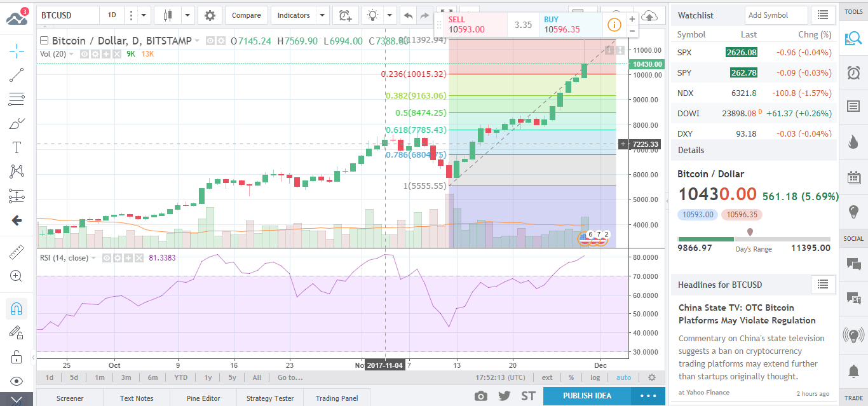Open the Indicators dialog
This screenshot has width=868, height=406.
click(294, 15)
